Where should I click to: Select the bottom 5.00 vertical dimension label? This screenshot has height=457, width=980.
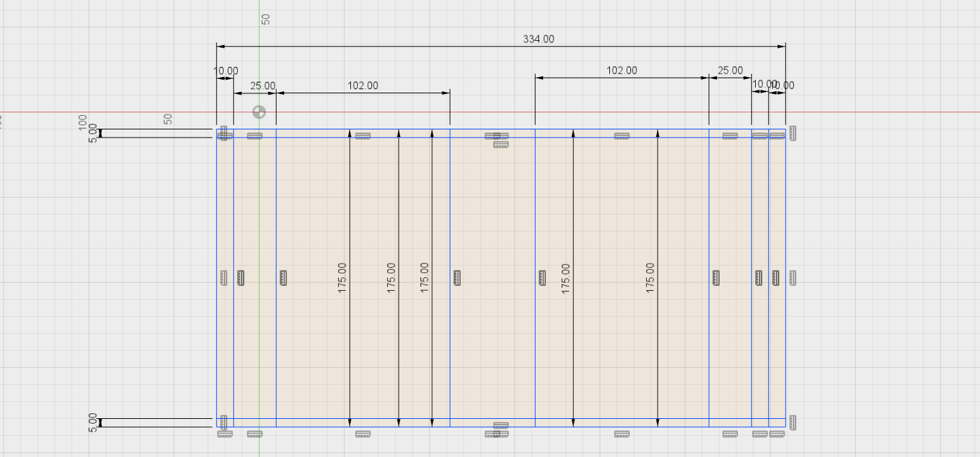pos(93,423)
